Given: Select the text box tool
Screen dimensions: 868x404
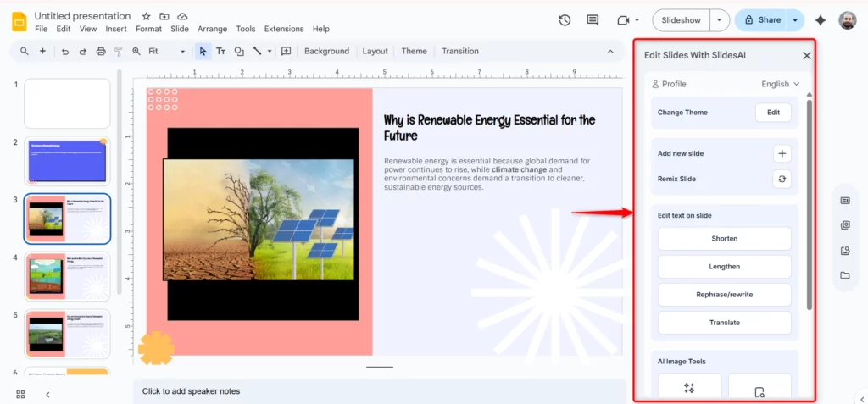Looking at the screenshot, I should 220,52.
